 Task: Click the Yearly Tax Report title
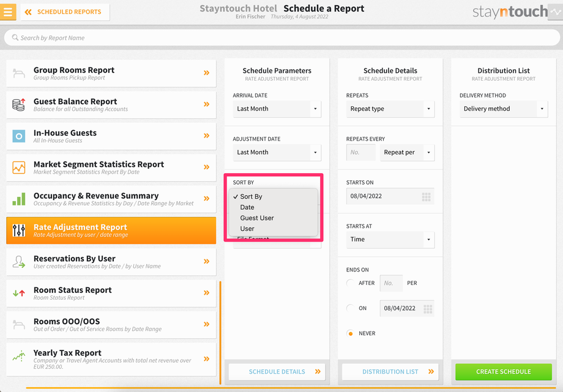tap(67, 353)
